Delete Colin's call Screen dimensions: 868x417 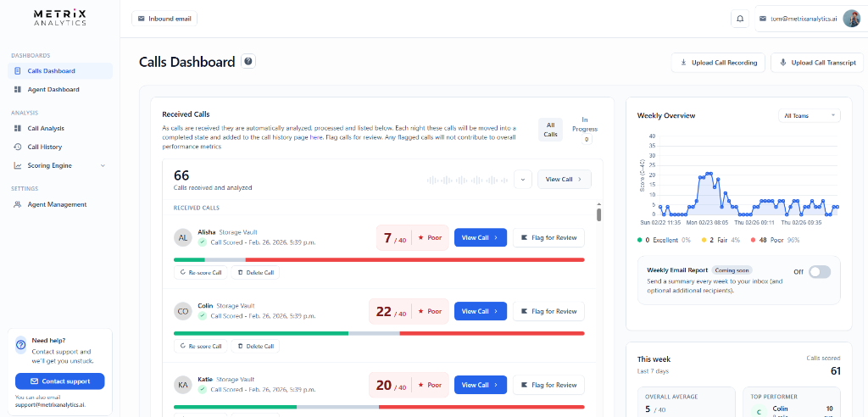pos(255,346)
